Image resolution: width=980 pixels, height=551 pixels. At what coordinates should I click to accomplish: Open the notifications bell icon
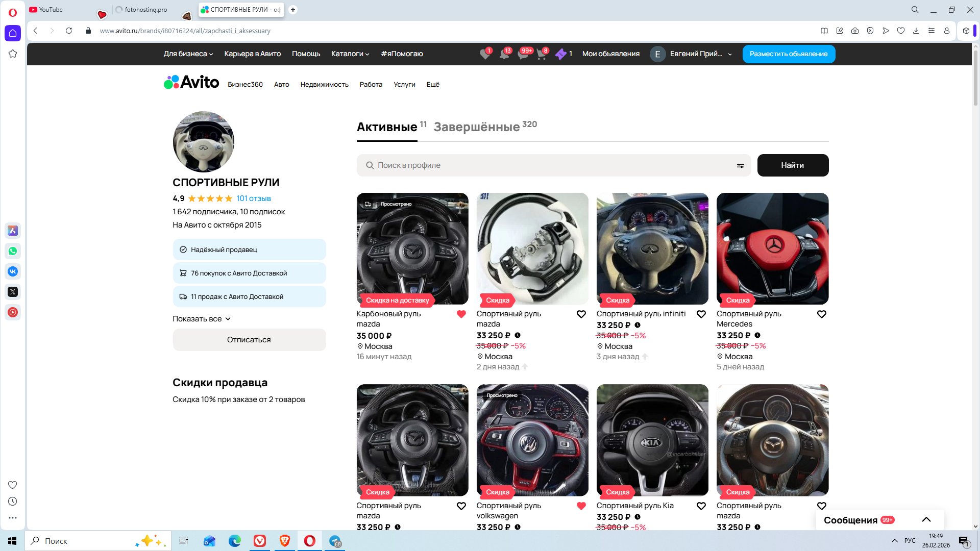coord(504,54)
